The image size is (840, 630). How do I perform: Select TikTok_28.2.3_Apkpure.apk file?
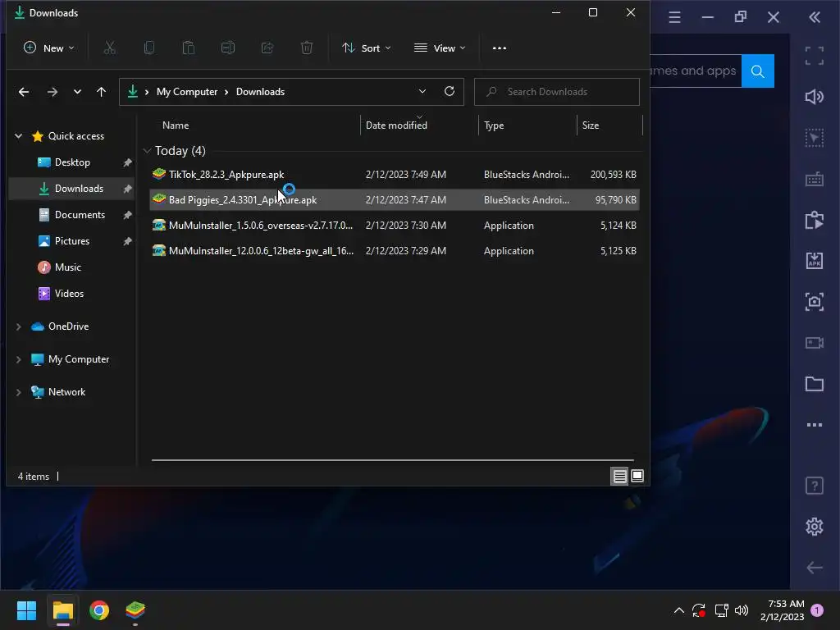(x=395, y=175)
